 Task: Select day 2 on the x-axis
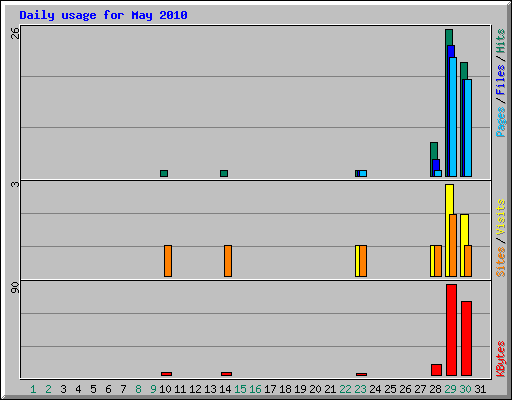click(48, 389)
